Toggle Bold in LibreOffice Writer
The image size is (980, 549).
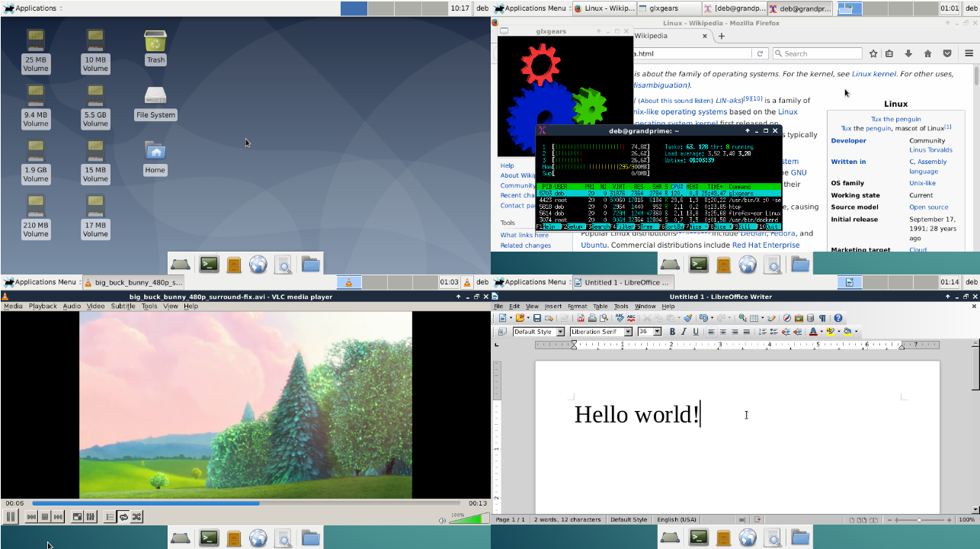click(672, 332)
